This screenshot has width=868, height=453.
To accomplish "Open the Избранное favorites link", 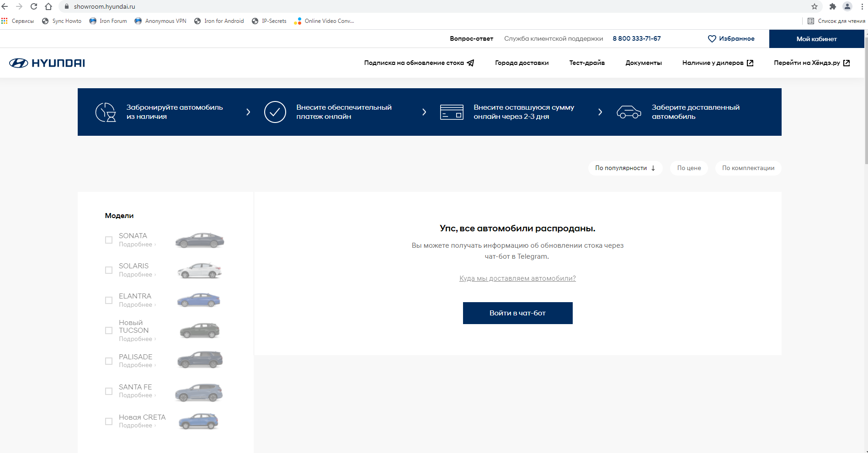I will coord(731,39).
